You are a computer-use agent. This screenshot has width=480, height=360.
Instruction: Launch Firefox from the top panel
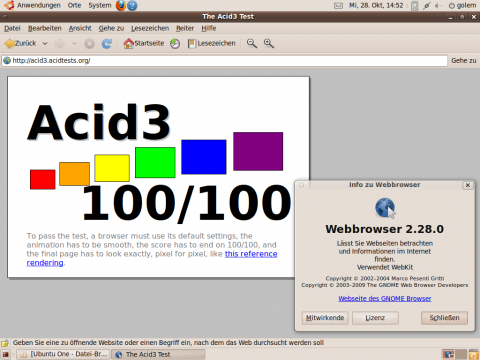click(121, 5)
